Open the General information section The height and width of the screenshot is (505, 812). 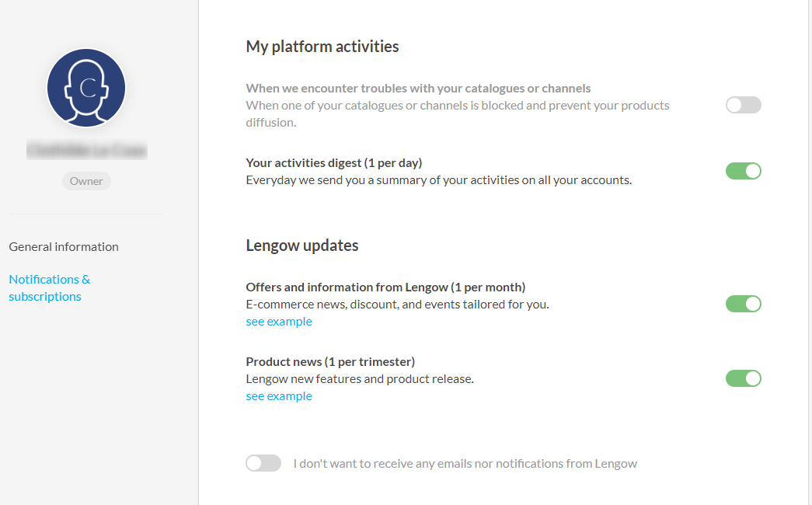64,246
